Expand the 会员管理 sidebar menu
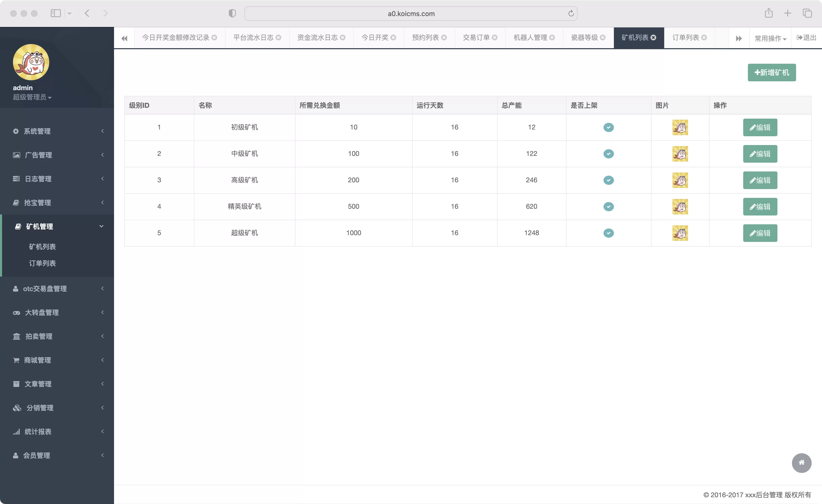822x504 pixels. pyautogui.click(x=57, y=455)
